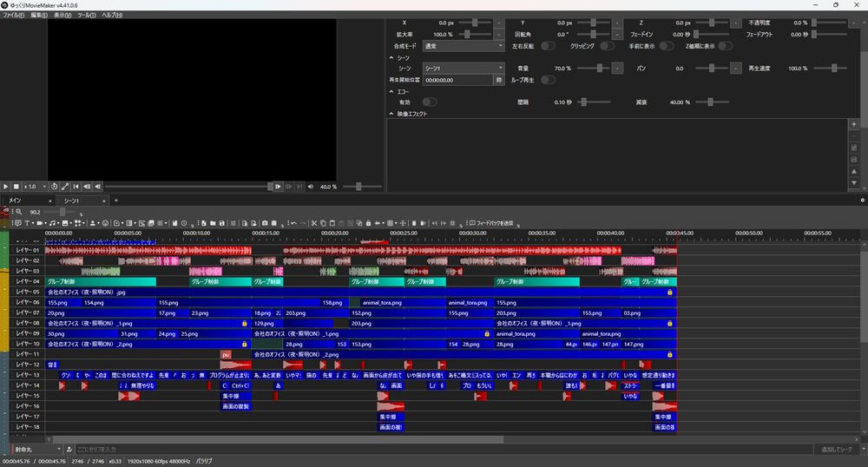The height and width of the screenshot is (467, 868).
Task: Add new timeline tab with plus button
Action: [115, 201]
